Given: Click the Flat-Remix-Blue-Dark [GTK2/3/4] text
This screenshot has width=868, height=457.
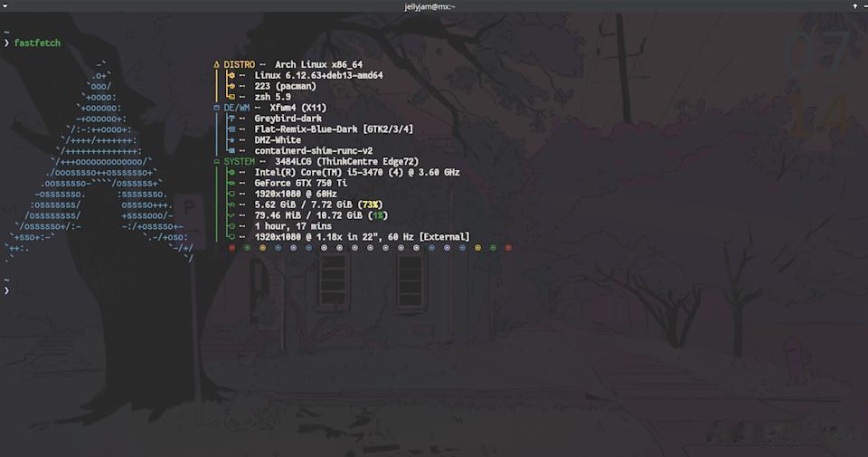Looking at the screenshot, I should point(334,129).
